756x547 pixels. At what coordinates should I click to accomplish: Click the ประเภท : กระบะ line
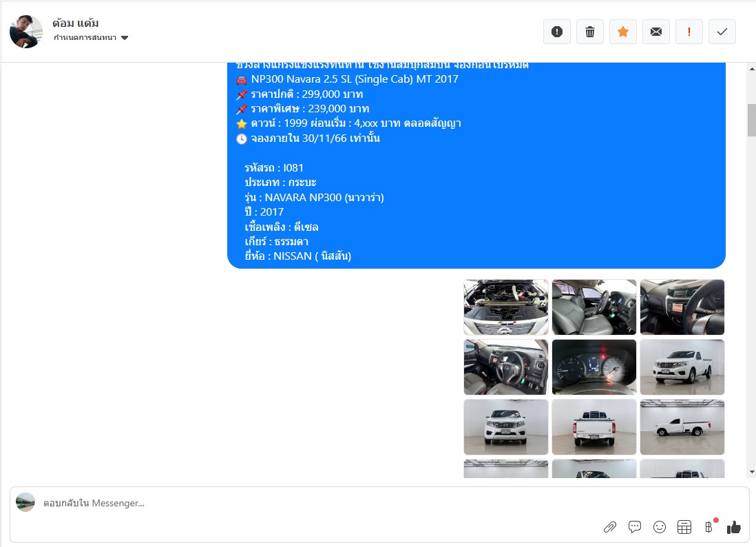(280, 183)
